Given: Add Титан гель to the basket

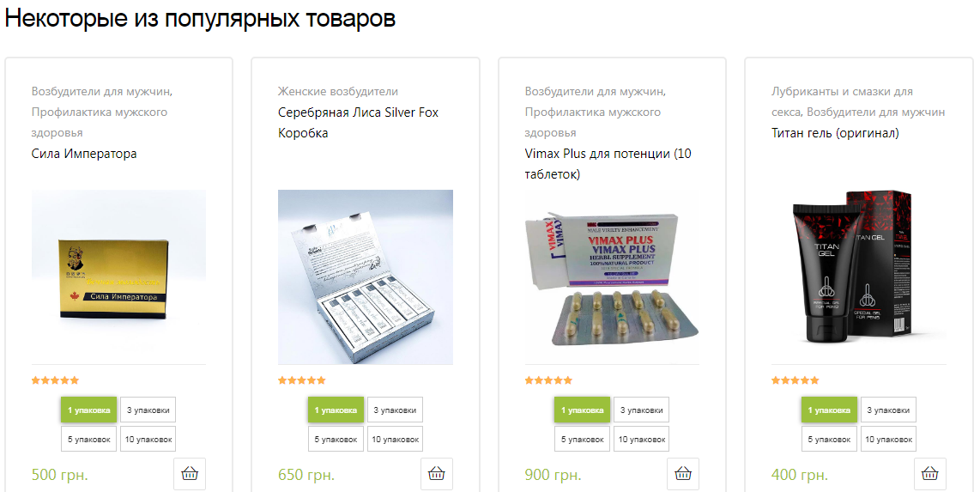Looking at the screenshot, I should point(930,474).
